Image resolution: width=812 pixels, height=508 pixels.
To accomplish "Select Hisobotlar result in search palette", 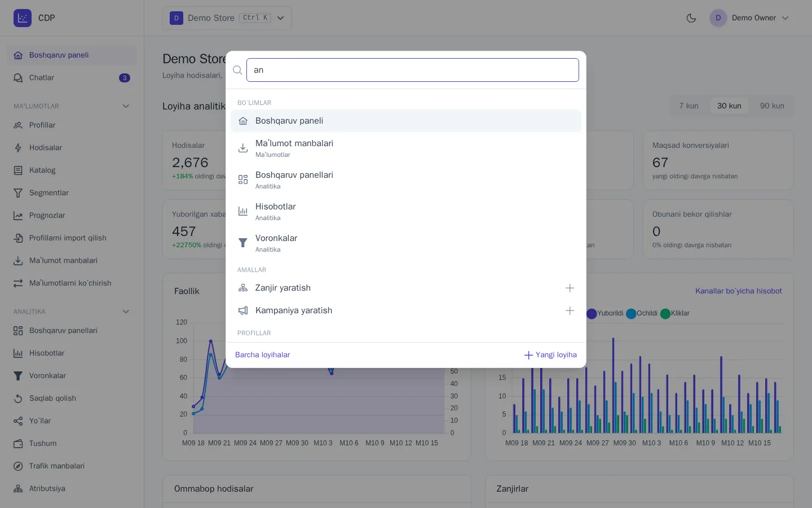I will click(406, 211).
